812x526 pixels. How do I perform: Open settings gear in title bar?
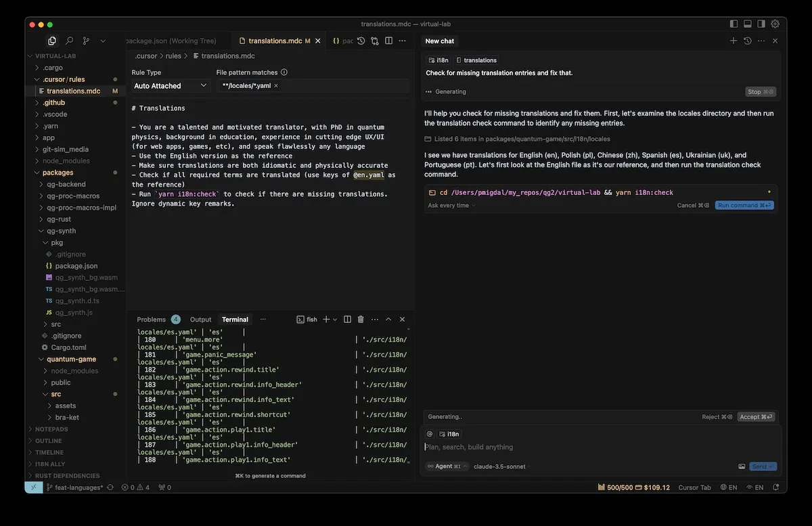point(775,24)
